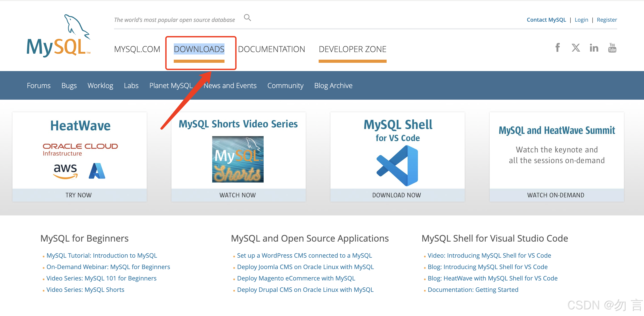Click MySQL and Open Source Applications heading
This screenshot has height=316, width=644.
pyautogui.click(x=310, y=238)
